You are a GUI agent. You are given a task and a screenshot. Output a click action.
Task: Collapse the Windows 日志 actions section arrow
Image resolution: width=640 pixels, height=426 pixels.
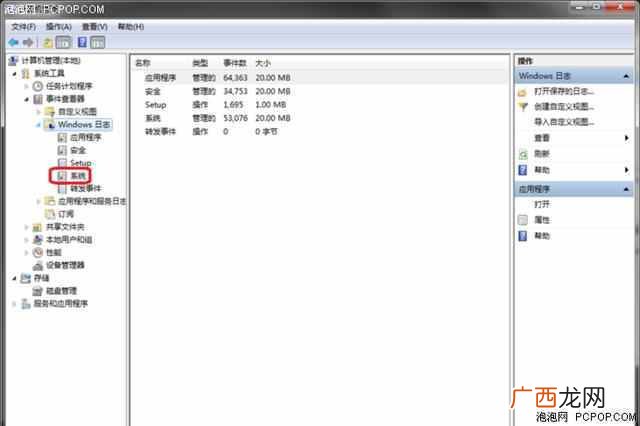click(x=626, y=76)
